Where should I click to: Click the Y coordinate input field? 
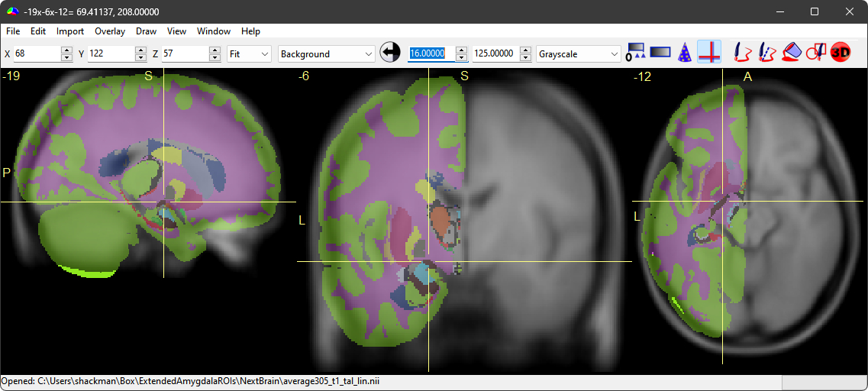110,54
